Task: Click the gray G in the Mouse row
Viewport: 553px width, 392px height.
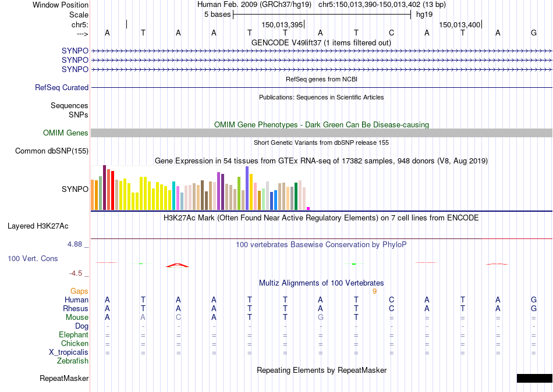Action: coord(320,318)
